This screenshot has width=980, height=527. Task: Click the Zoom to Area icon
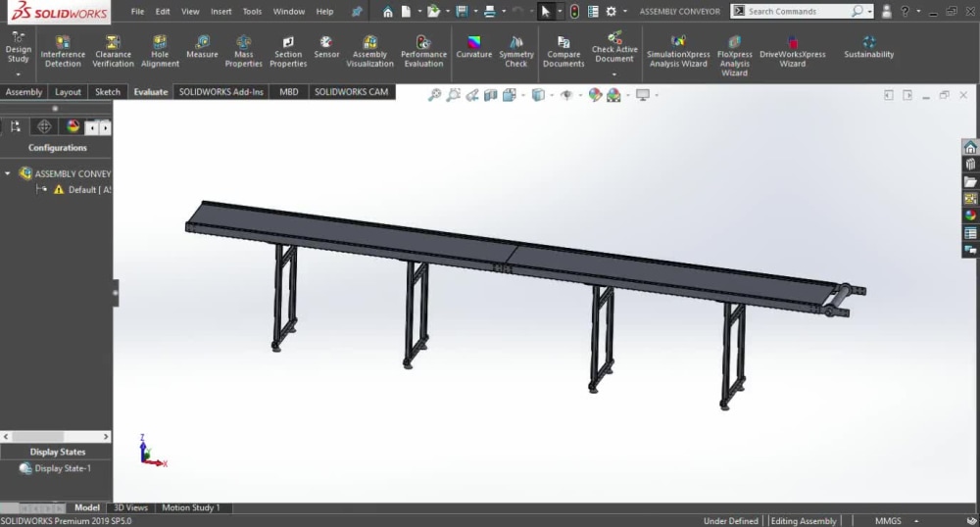(453, 95)
